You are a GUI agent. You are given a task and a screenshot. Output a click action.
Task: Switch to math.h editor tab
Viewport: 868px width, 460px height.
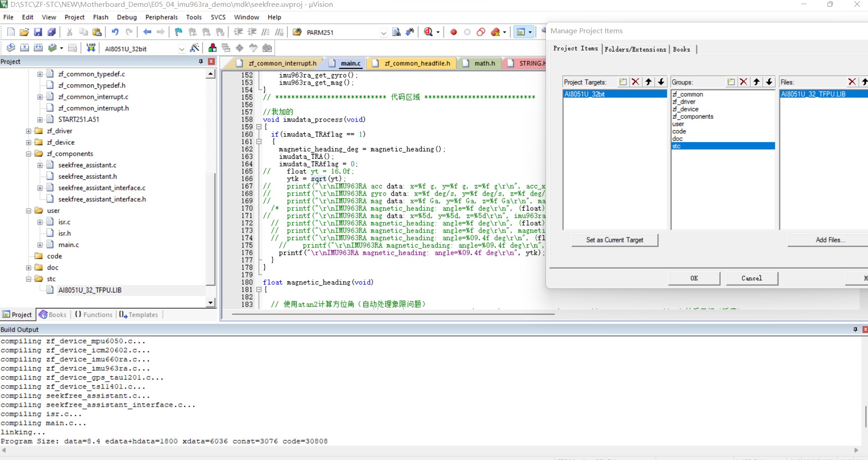coord(484,63)
